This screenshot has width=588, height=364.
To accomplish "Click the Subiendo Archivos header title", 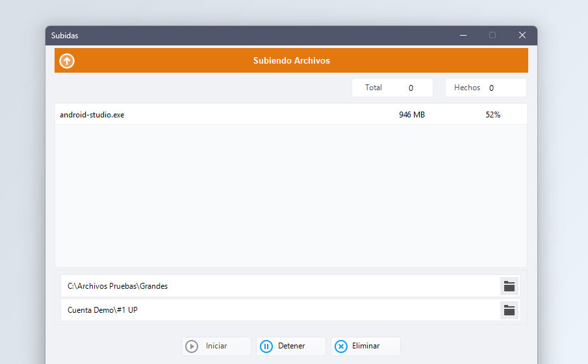I will click(x=291, y=61).
